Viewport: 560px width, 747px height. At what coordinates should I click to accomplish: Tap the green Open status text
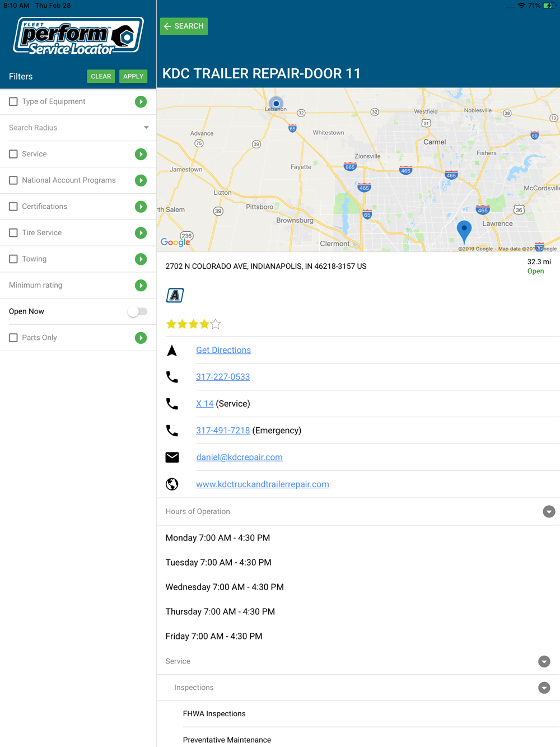tap(536, 272)
